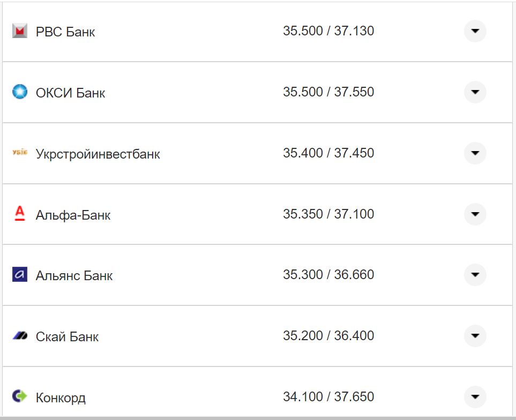The height and width of the screenshot is (420, 516).
Task: Click the ОКСИ Банк blue circle logo
Action: 19,92
